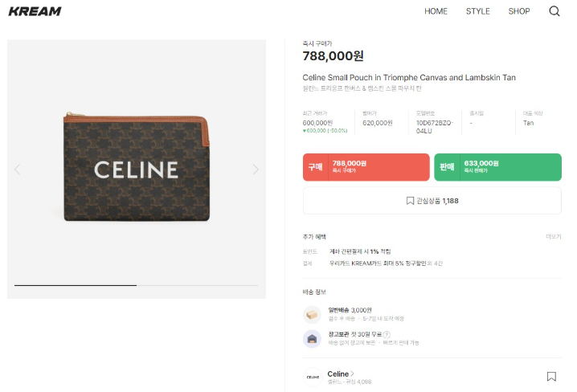Show the previous product image
The height and width of the screenshot is (392, 577).
[x=18, y=169]
